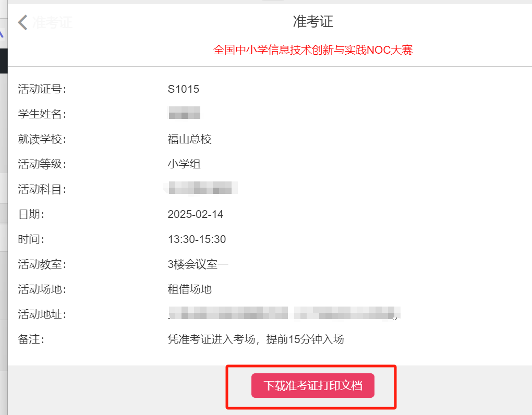Viewport: 532px width, 415px height.
Task: Click the back chevron arrow icon
Action: tap(22, 22)
